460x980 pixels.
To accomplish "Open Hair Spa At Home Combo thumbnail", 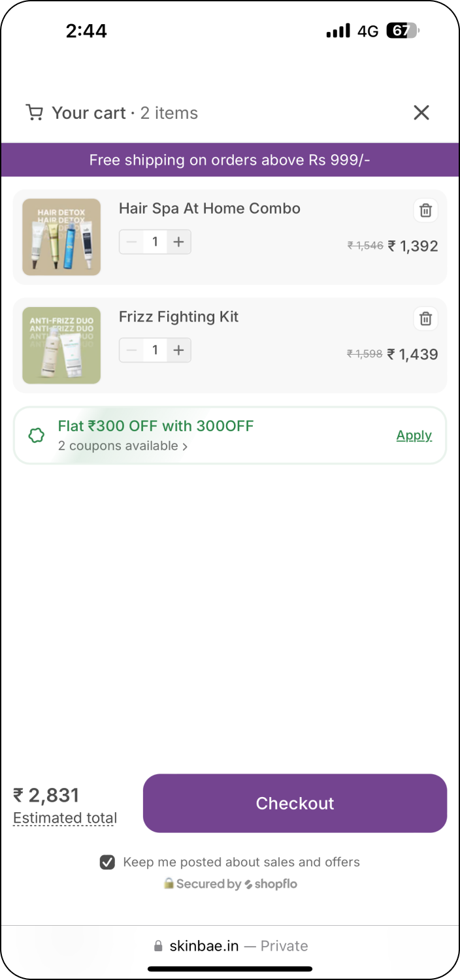I will tap(61, 237).
